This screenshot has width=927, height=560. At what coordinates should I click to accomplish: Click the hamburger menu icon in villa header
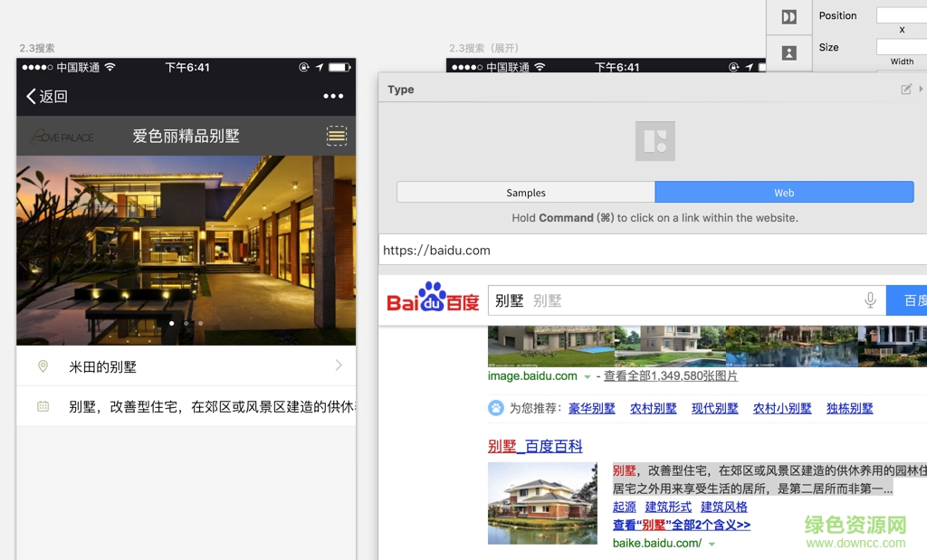coord(337,136)
